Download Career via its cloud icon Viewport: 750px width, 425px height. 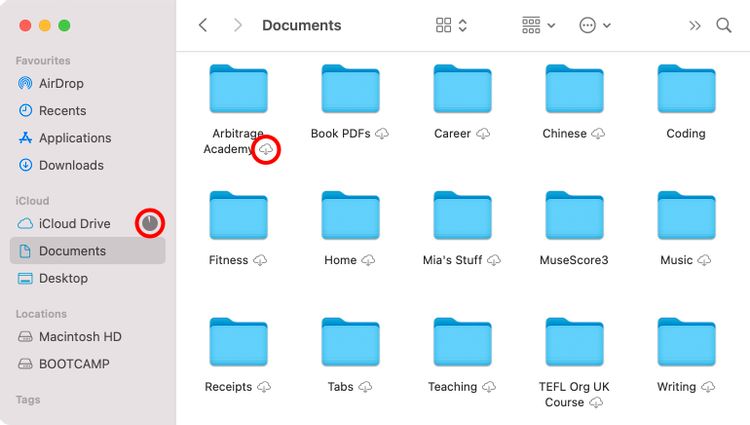coord(483,133)
